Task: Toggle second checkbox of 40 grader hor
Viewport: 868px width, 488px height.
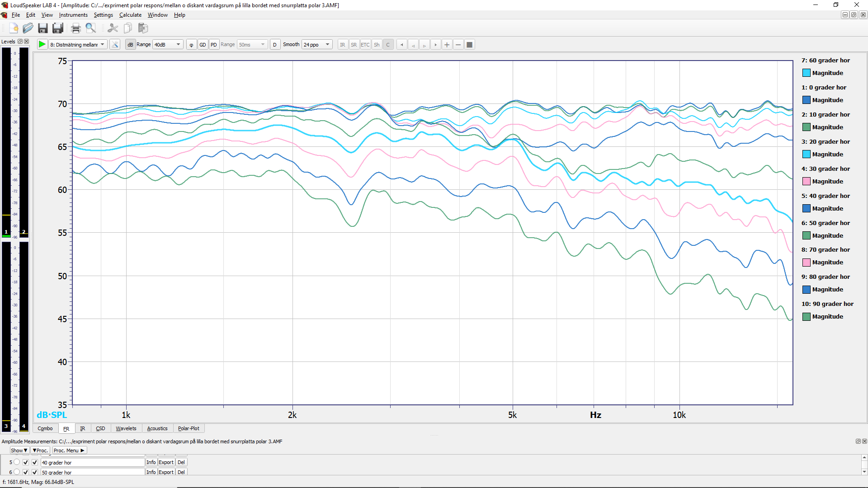Action: pos(35,462)
